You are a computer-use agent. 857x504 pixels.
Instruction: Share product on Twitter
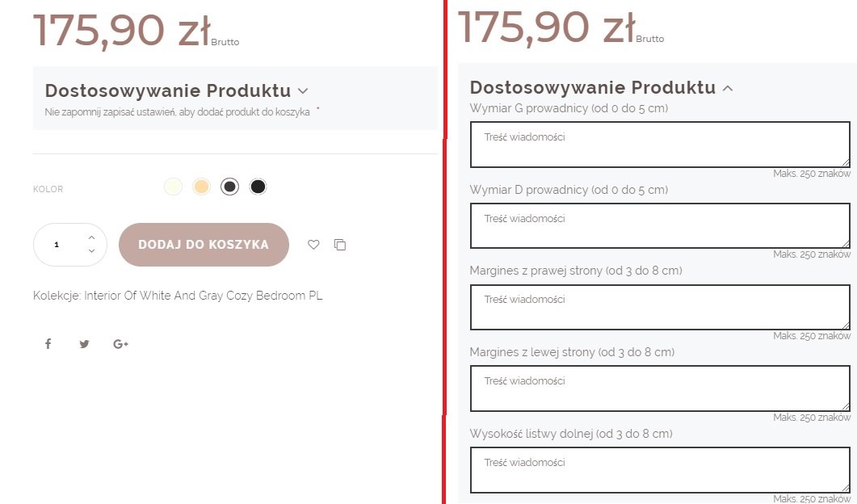(x=84, y=344)
